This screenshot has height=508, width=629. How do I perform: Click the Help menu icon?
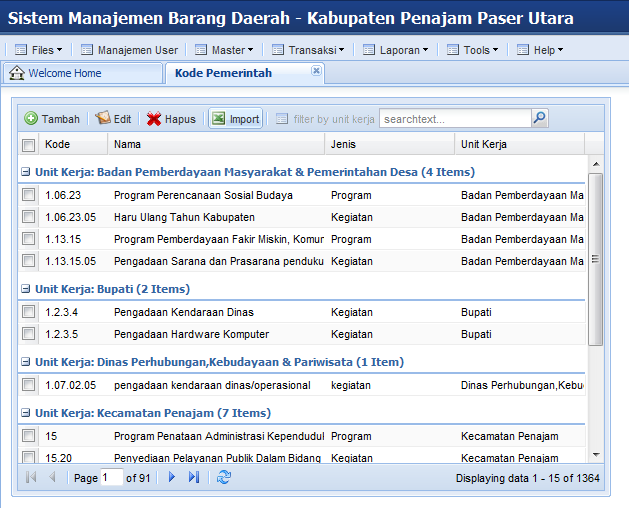[523, 50]
